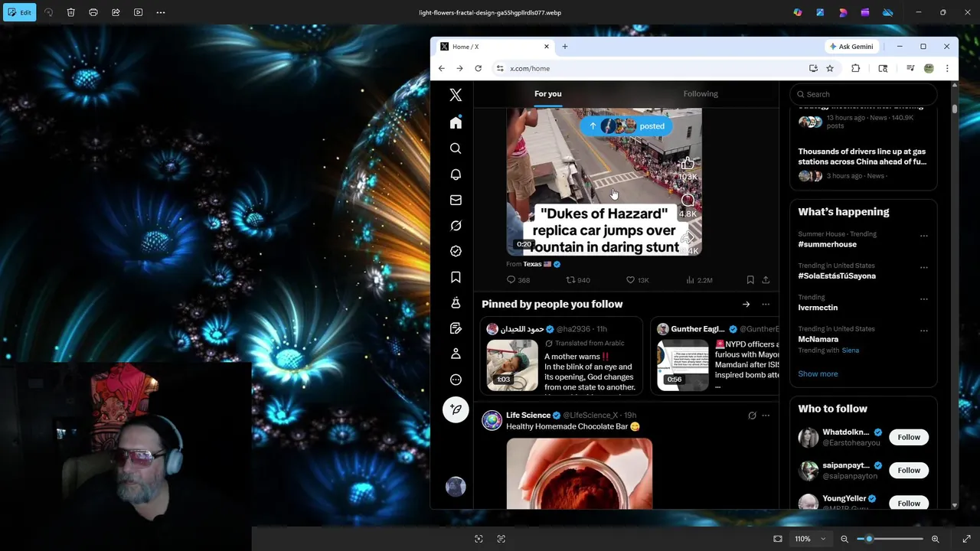
Task: Open more options for McNamara trend
Action: pyautogui.click(x=924, y=331)
